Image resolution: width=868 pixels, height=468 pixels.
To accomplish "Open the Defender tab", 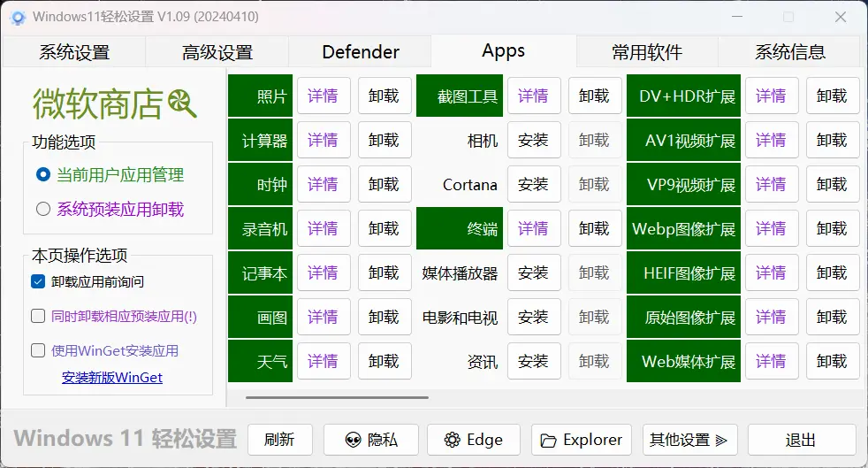I will point(360,52).
